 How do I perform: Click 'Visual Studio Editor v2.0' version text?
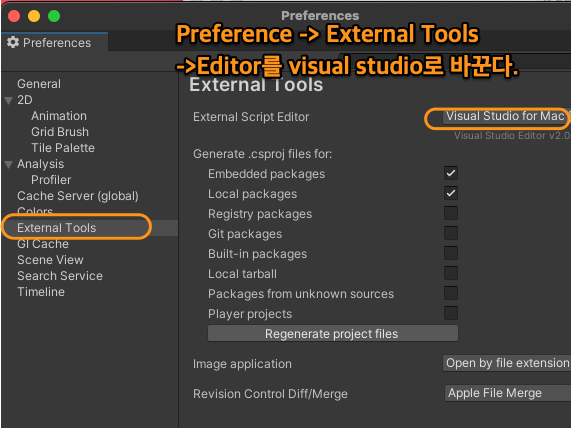(512, 136)
